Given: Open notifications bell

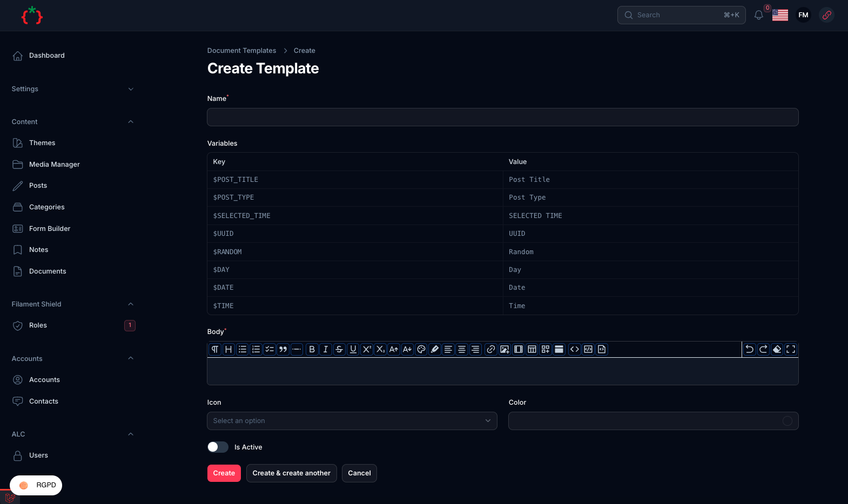Looking at the screenshot, I should (x=759, y=15).
